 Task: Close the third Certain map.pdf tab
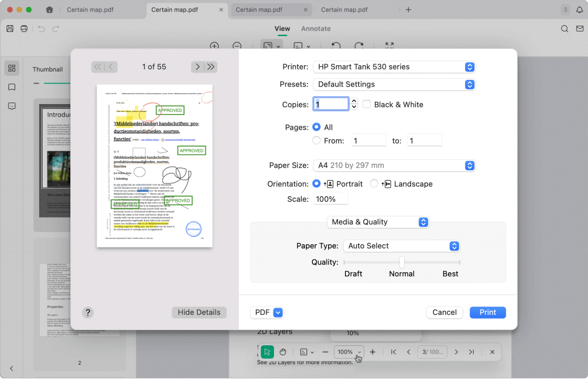306,10
